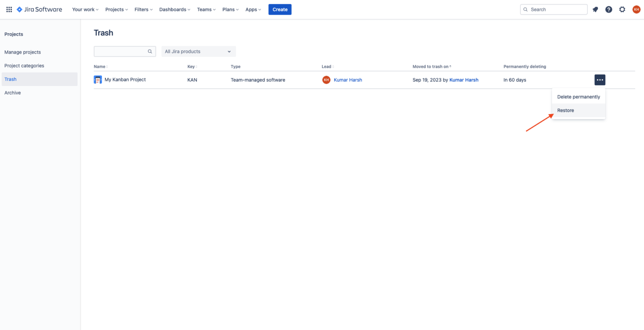Click the My Kanban Project icon thumbnail
The image size is (644, 330).
tap(98, 79)
